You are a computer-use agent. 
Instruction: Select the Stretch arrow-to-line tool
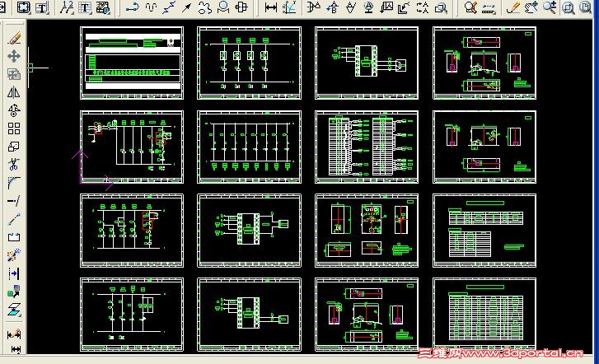[x=14, y=273]
